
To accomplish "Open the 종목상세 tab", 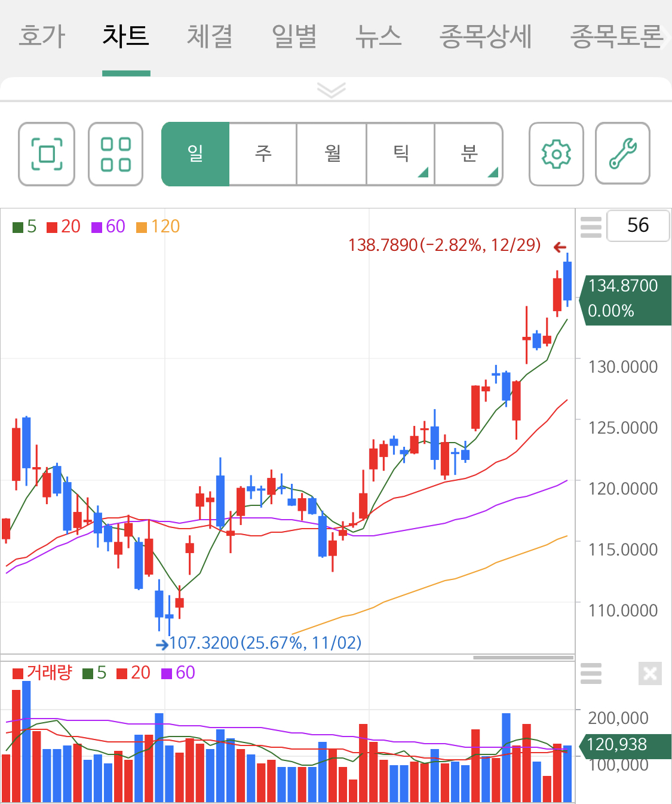I will click(486, 36).
